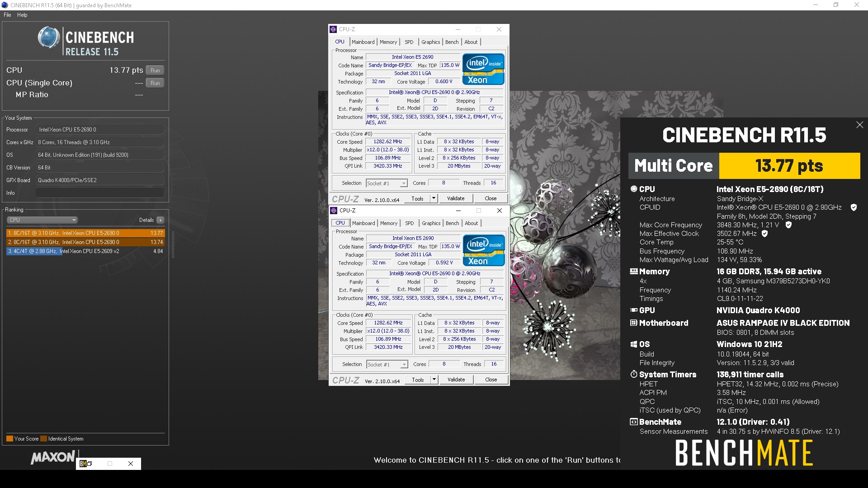
Task: Switch to Bench tab in upper CPU-Z
Action: click(x=452, y=42)
